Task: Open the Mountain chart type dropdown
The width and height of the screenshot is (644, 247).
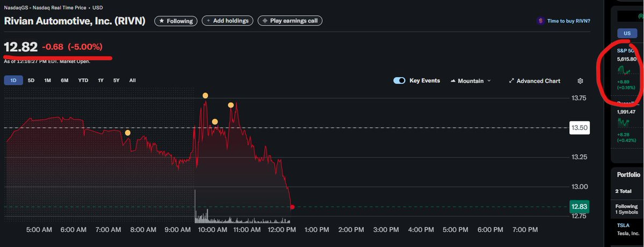Action: [471, 81]
